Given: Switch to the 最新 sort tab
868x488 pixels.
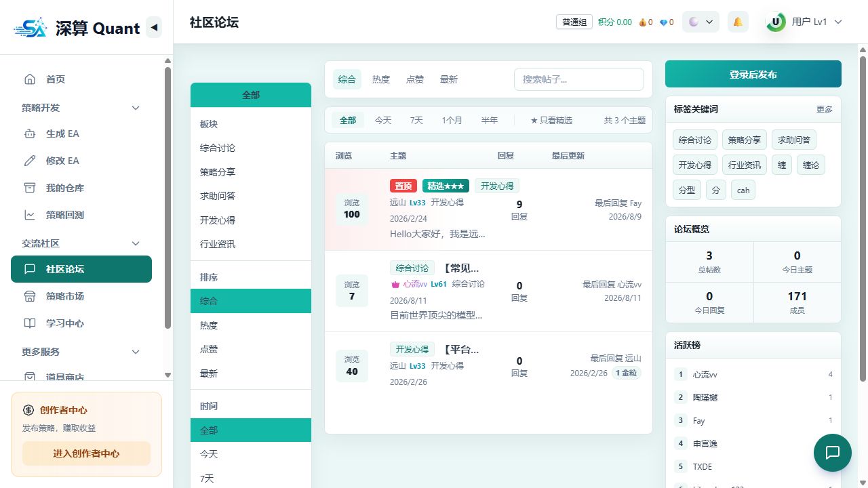Looking at the screenshot, I should point(449,79).
